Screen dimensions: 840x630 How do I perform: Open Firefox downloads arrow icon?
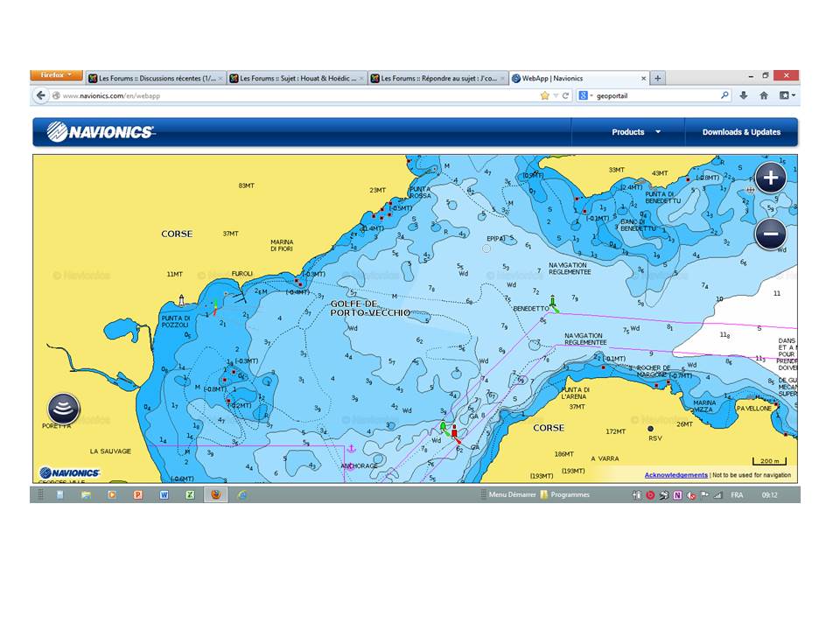point(744,95)
